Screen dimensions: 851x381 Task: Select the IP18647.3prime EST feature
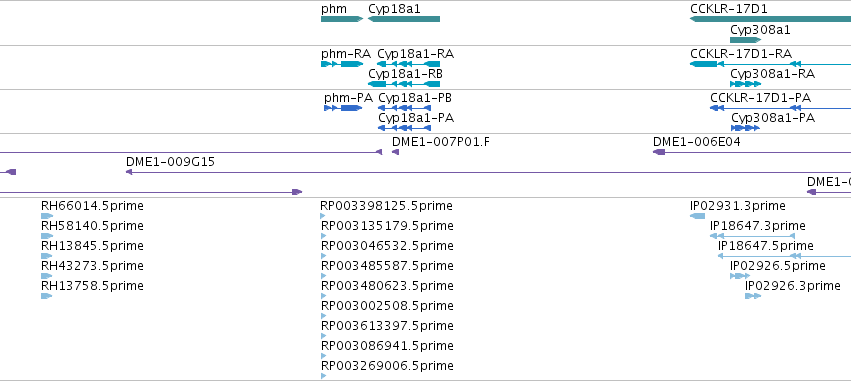pyautogui.click(x=753, y=236)
